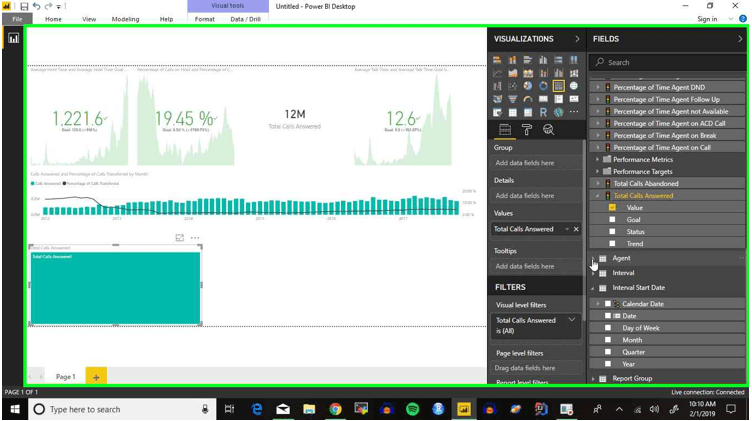The width and height of the screenshot is (752, 421).
Task: Check the Calendar Date checkbox
Action: coord(608,304)
